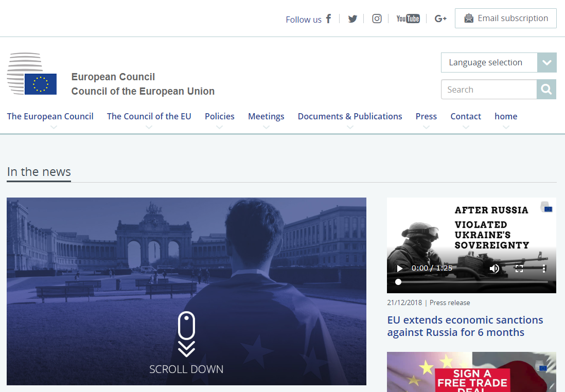Play the Ukraine sovereignty video
This screenshot has width=565, height=392.
(399, 269)
